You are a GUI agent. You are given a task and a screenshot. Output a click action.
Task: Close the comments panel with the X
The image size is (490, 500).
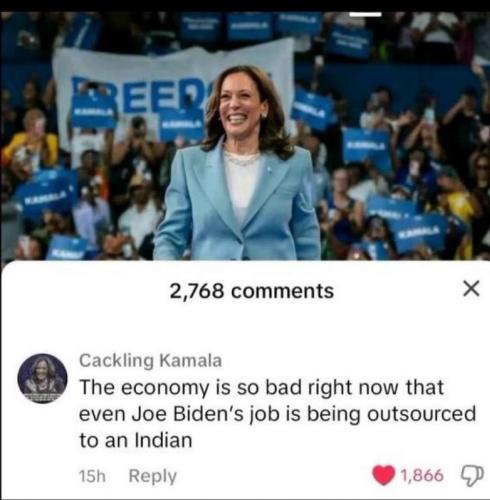pyautogui.click(x=472, y=289)
